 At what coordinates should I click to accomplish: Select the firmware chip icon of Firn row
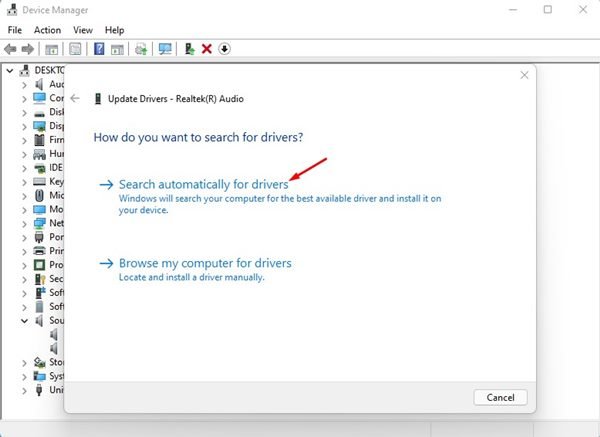tap(39, 140)
